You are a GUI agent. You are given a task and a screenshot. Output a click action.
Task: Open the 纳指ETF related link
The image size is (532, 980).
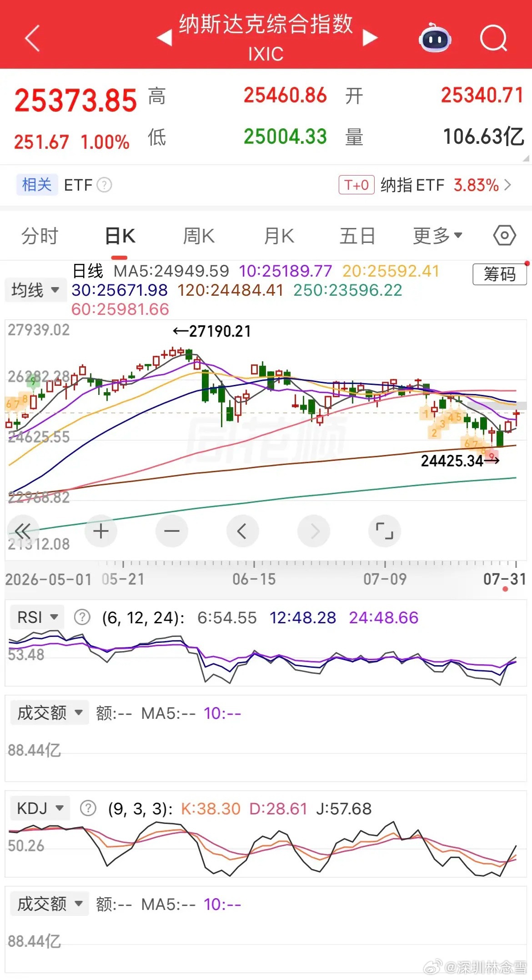425,185
